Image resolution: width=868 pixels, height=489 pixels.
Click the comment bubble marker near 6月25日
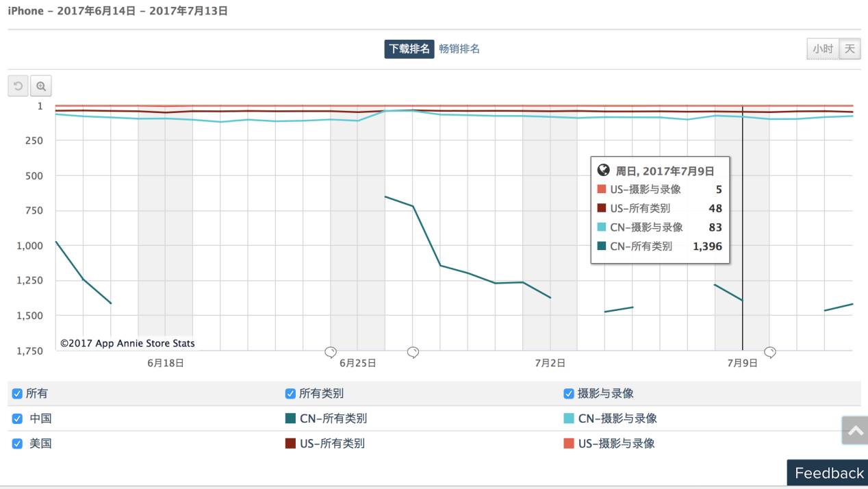click(331, 352)
